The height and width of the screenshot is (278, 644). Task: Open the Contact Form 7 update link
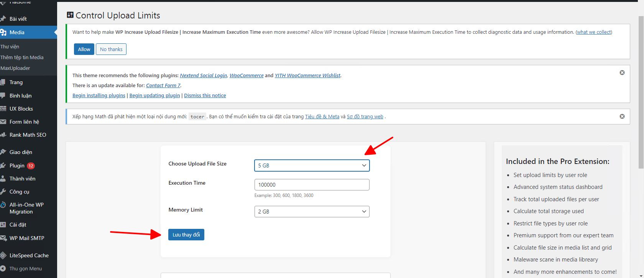pos(163,86)
